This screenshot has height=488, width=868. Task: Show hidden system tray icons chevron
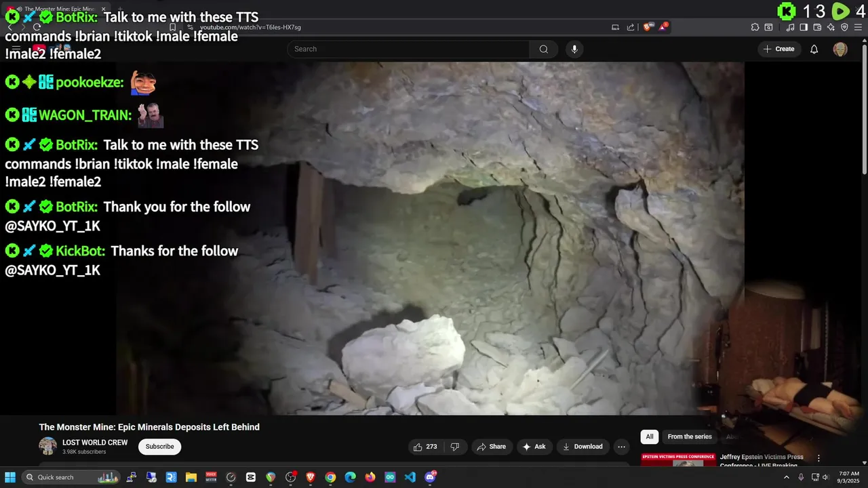click(x=787, y=477)
